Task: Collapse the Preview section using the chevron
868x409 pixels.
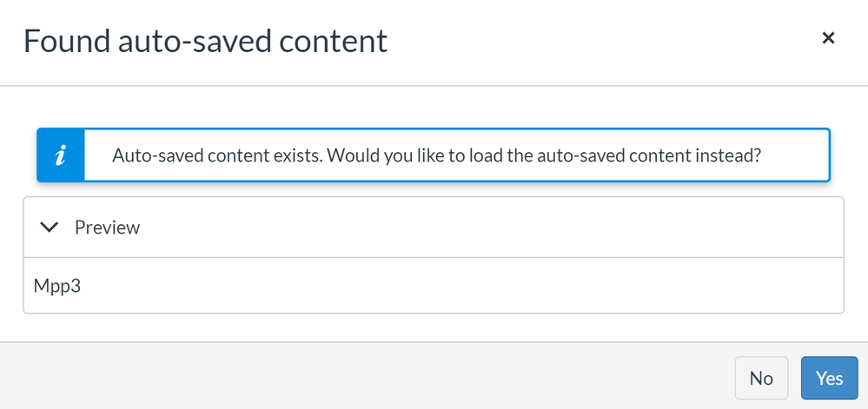Action: click(50, 227)
